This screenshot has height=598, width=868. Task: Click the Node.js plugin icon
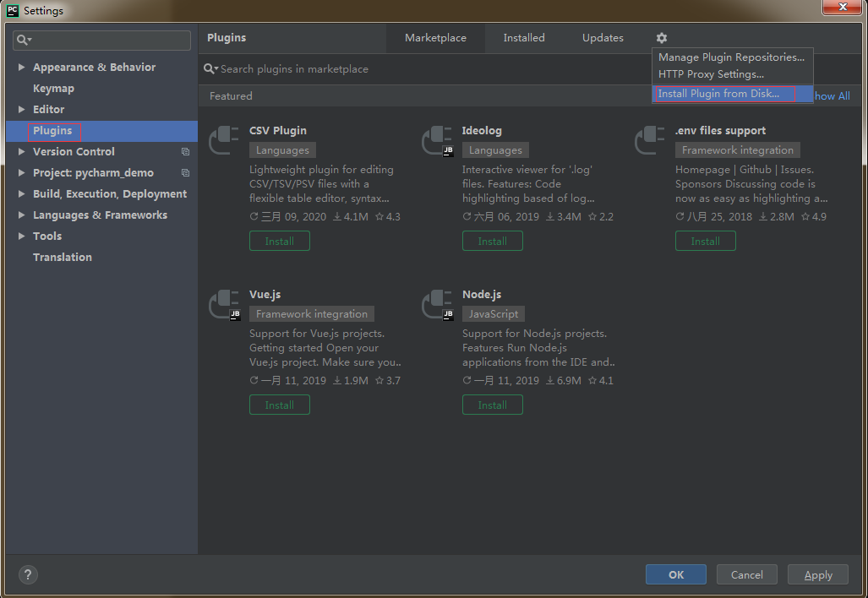tap(437, 304)
